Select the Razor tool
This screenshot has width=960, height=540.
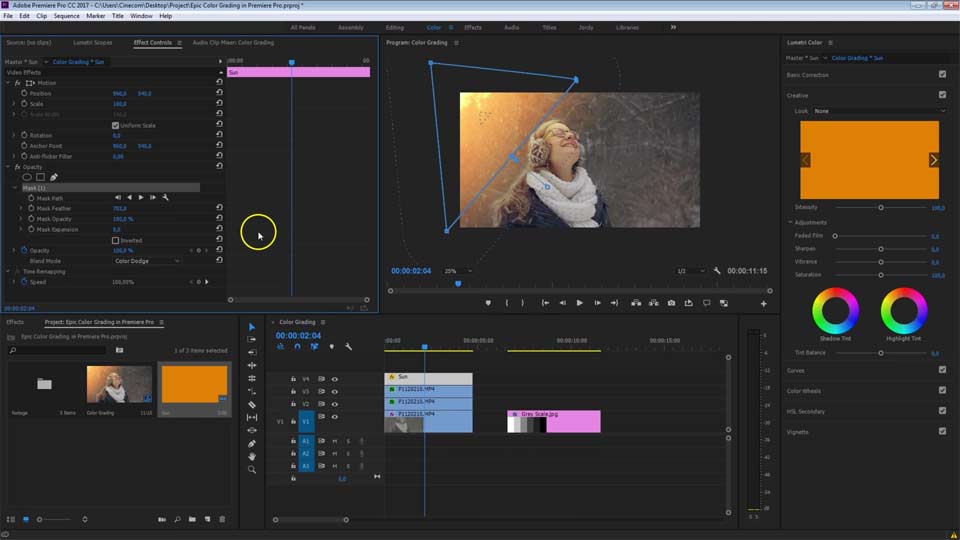pyautogui.click(x=252, y=405)
